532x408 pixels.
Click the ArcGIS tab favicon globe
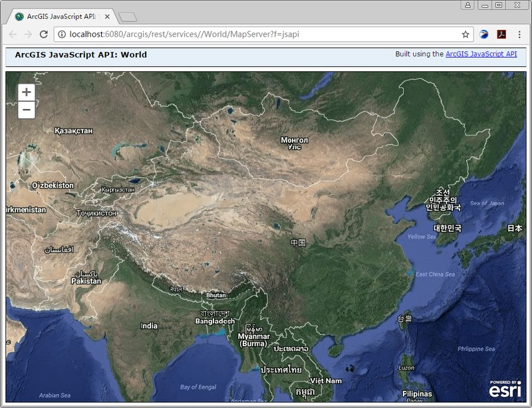pos(19,16)
